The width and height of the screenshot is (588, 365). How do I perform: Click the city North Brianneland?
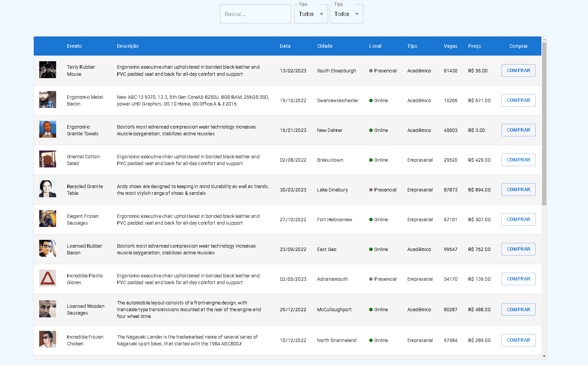[337, 340]
